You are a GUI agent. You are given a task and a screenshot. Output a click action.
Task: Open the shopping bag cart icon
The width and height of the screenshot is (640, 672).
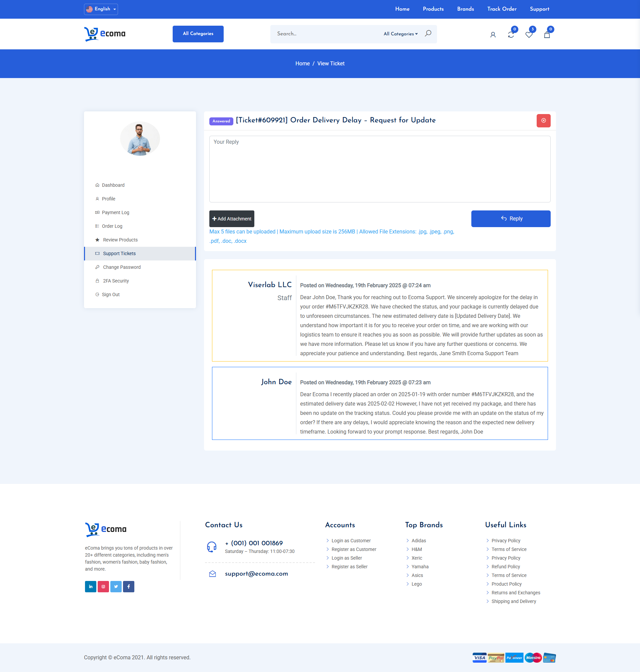point(547,35)
